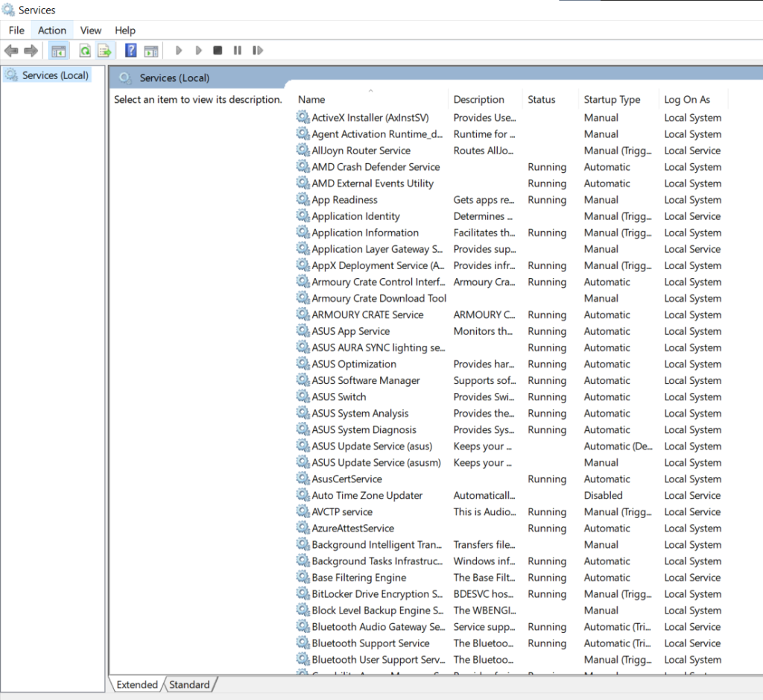This screenshot has height=700, width=763.
Task: Select Bluetooth Audio Gateway Service row
Action: [x=510, y=626]
